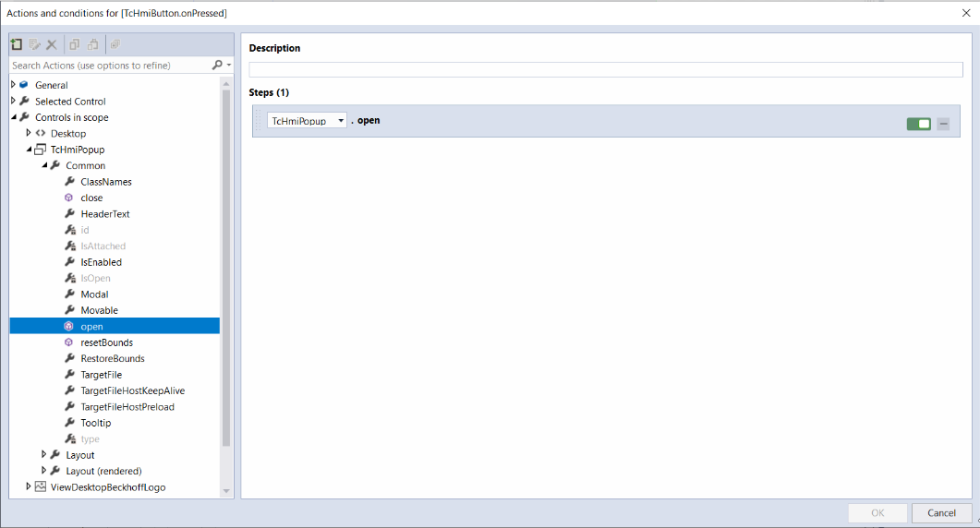The image size is (980, 528).
Task: Select the close function item
Action: (x=91, y=198)
